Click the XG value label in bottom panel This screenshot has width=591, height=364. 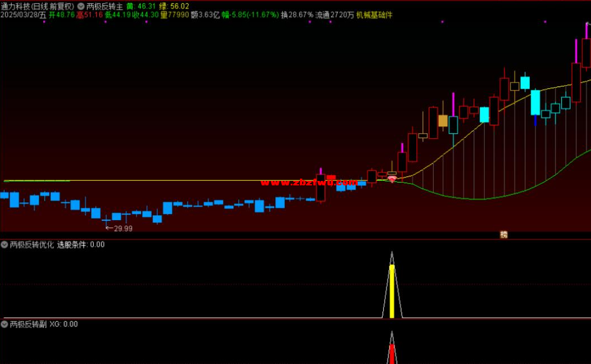[63, 324]
